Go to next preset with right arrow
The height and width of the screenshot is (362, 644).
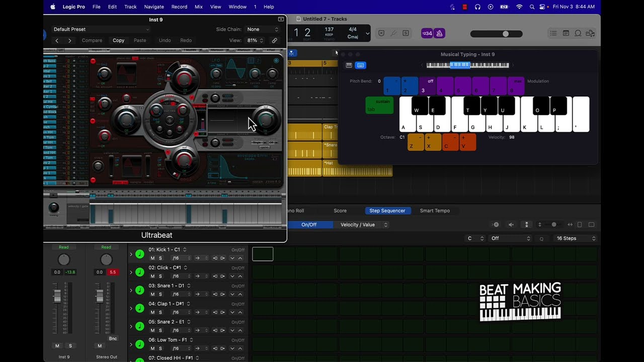(69, 40)
